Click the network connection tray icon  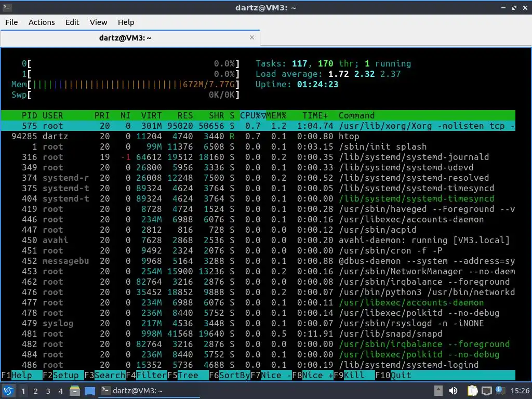(486, 391)
